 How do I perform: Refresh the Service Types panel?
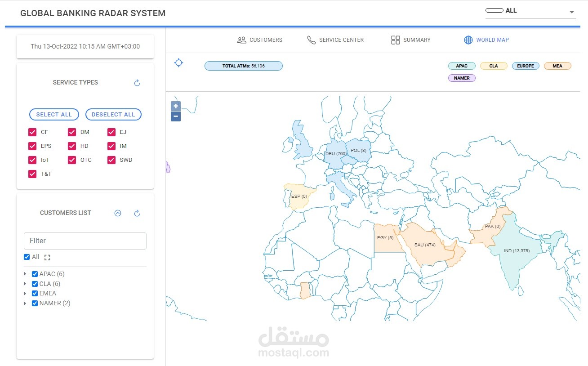[x=137, y=83]
